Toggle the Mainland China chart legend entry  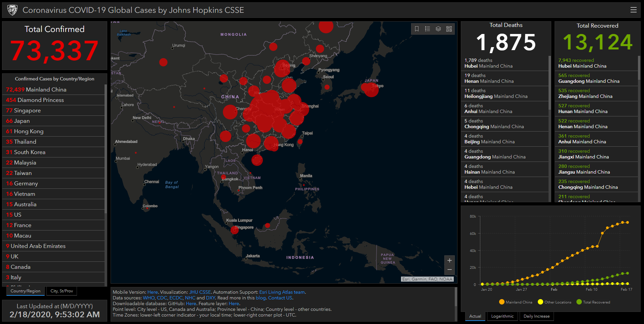pos(516,302)
